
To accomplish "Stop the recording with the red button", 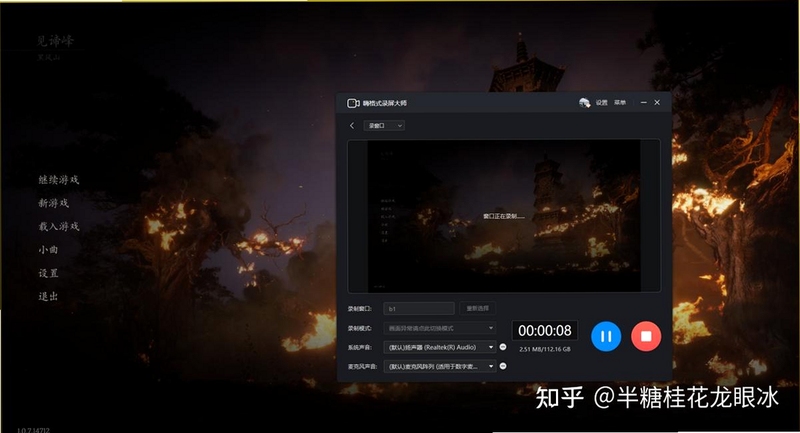I will tap(646, 337).
